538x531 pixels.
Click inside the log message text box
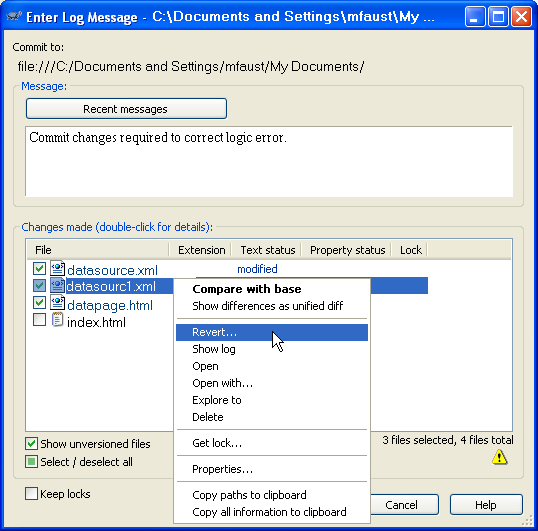pos(269,161)
